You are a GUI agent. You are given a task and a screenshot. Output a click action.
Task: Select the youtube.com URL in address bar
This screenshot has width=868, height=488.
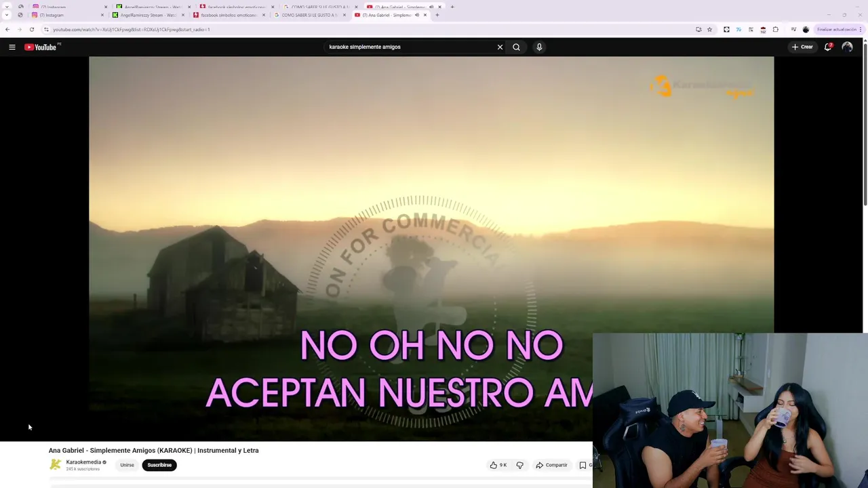point(132,29)
